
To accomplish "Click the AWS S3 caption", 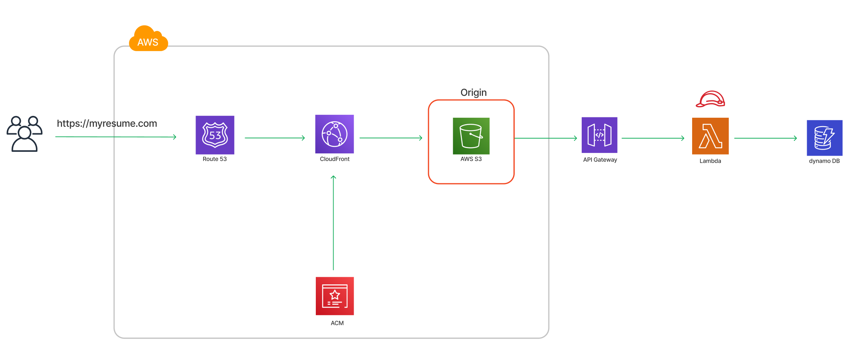I will coord(471,159).
